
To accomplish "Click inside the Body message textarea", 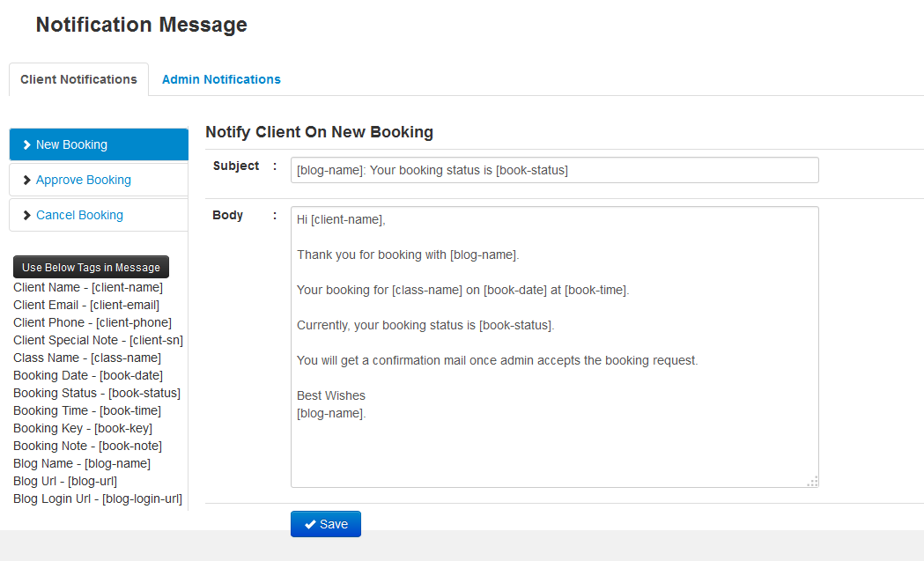I will click(x=555, y=347).
